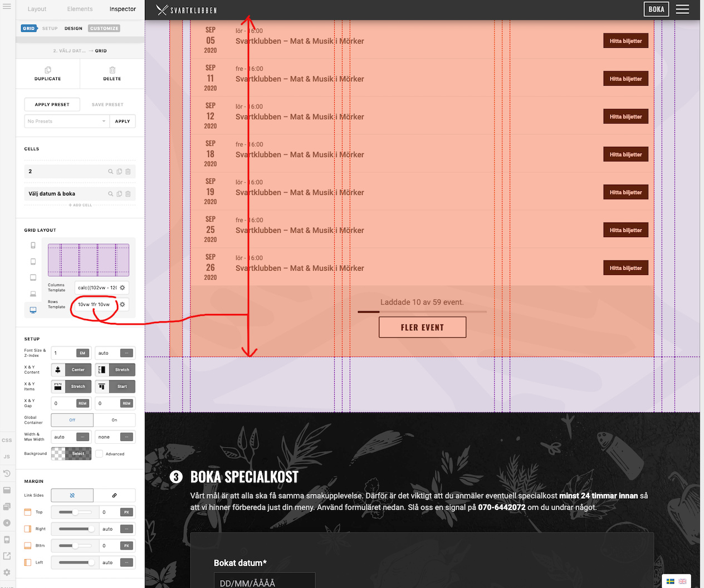Select the desktop monitor breakpoint icon
Viewport: 704px width, 588px height.
point(33,310)
